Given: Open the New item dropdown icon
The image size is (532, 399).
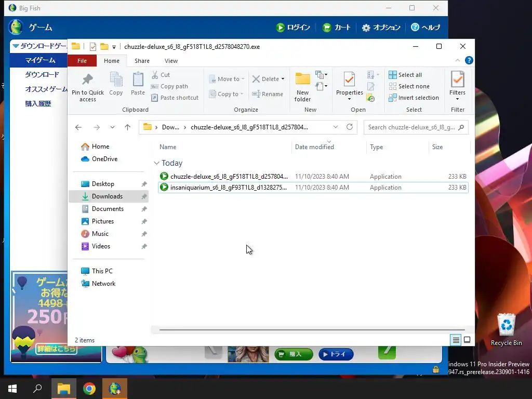Looking at the screenshot, I should click(321, 75).
